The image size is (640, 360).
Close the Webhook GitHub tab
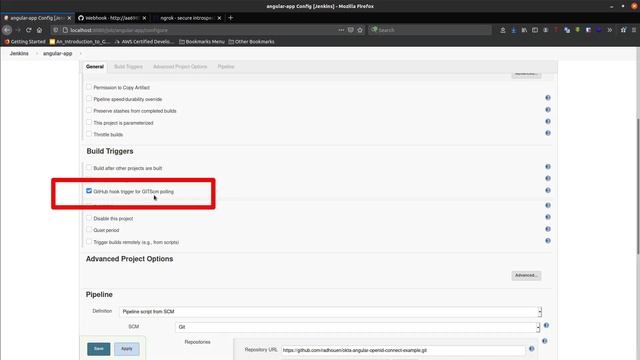point(144,18)
